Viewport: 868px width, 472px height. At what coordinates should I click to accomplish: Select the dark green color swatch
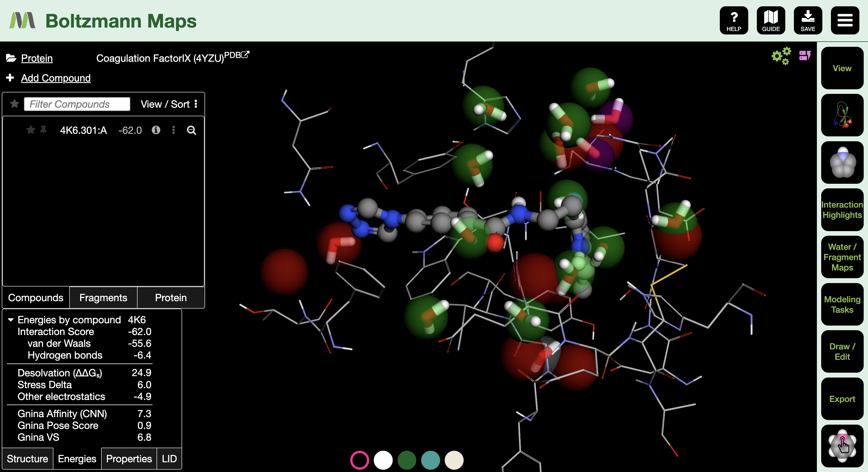click(x=406, y=460)
